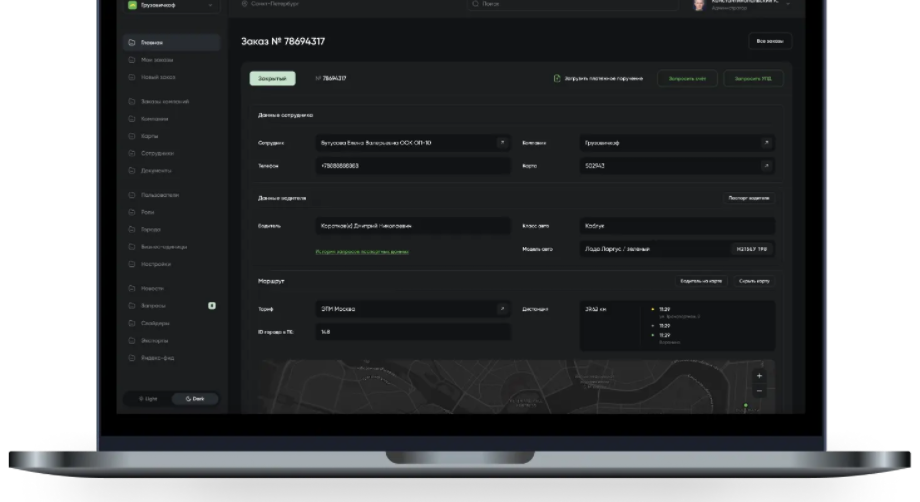Switch the theme to Light
Screen dimensions: 920x502
(147, 398)
